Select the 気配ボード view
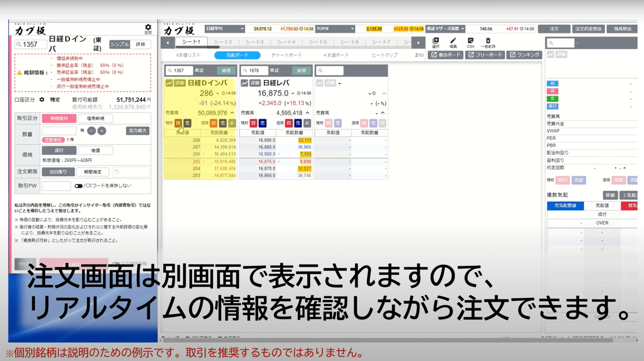 [237, 55]
